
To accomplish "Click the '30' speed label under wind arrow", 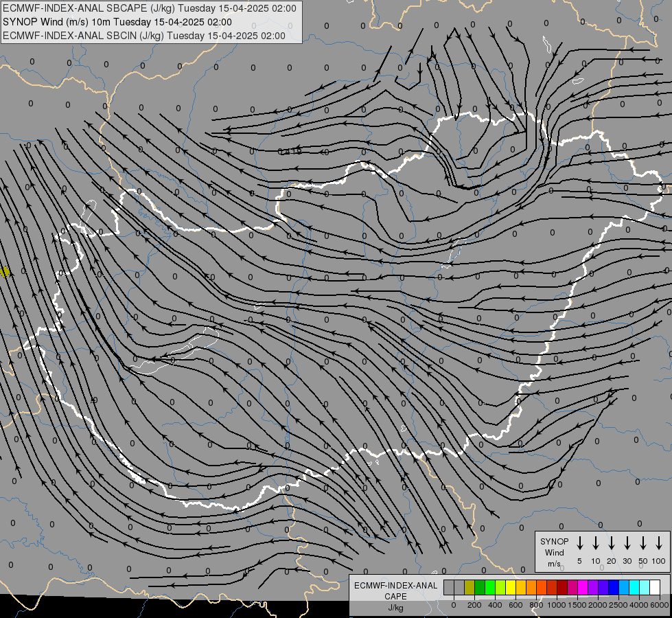I will 627,561.
